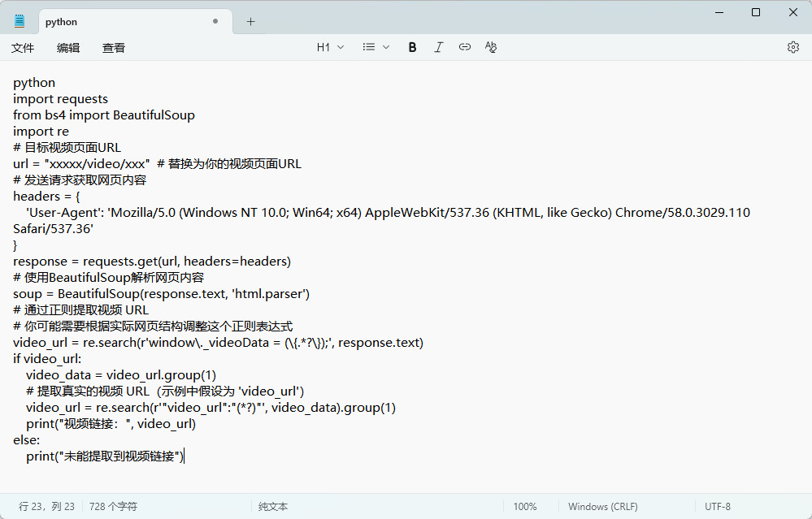Toggle bold formatting
Viewport: 812px width, 519px height.
(x=412, y=47)
